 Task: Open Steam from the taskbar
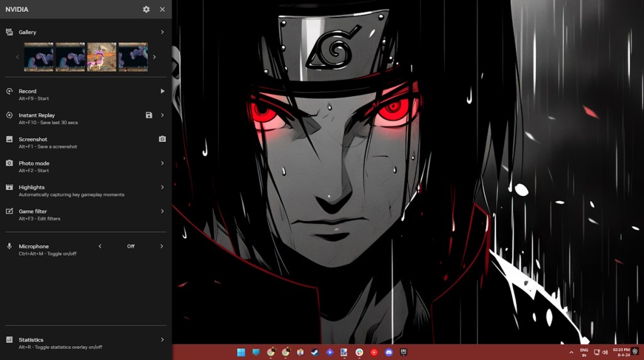pos(315,352)
